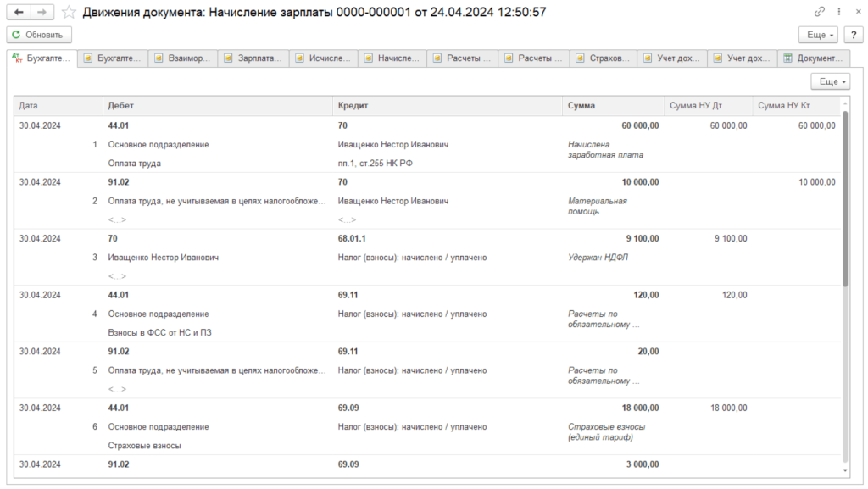Open the vertical three-dot menu in title bar
The width and height of the screenshot is (868, 489).
837,13
